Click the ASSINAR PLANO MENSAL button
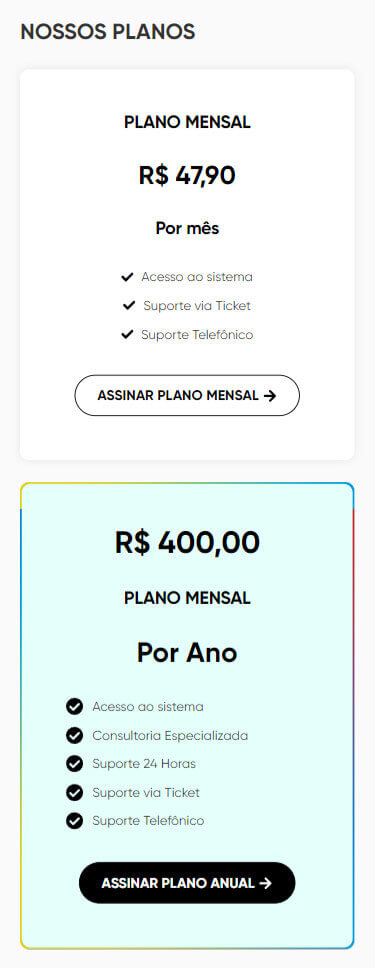375x968 pixels. click(x=187, y=395)
